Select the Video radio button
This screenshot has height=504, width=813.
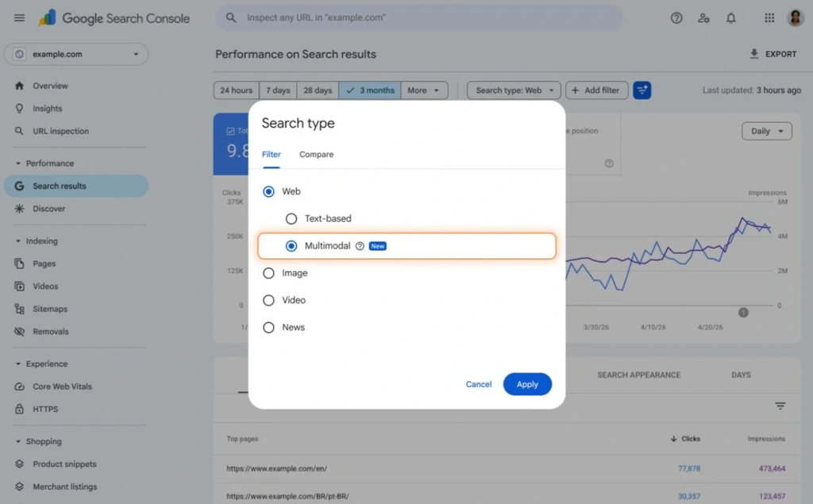268,300
